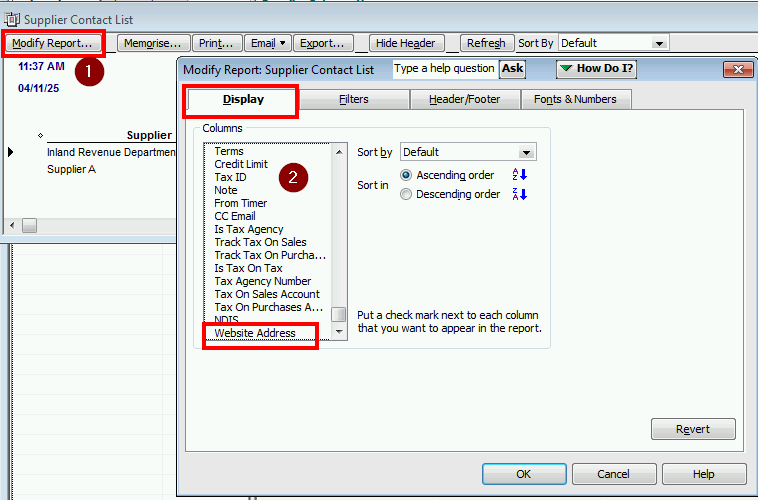
Task: Select Is Tax On Tax column
Action: pyautogui.click(x=248, y=268)
